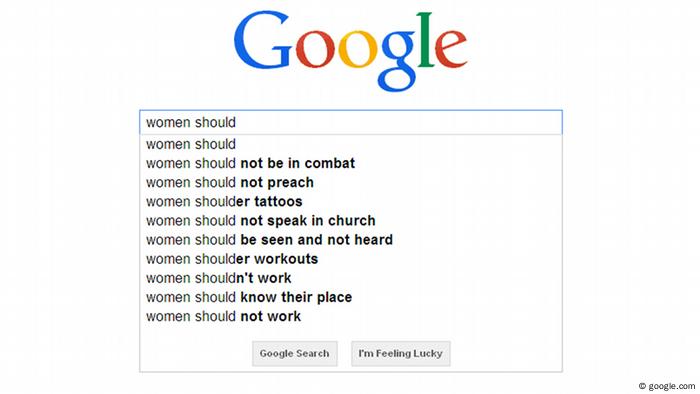The width and height of the screenshot is (700, 394).
Task: Click the I'm Feeling Lucky button
Action: pos(401,354)
